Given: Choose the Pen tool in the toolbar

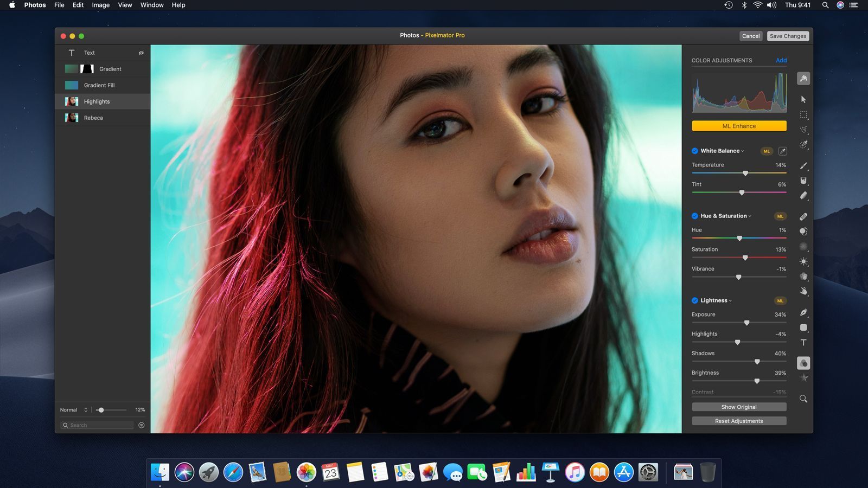Looking at the screenshot, I should (803, 312).
